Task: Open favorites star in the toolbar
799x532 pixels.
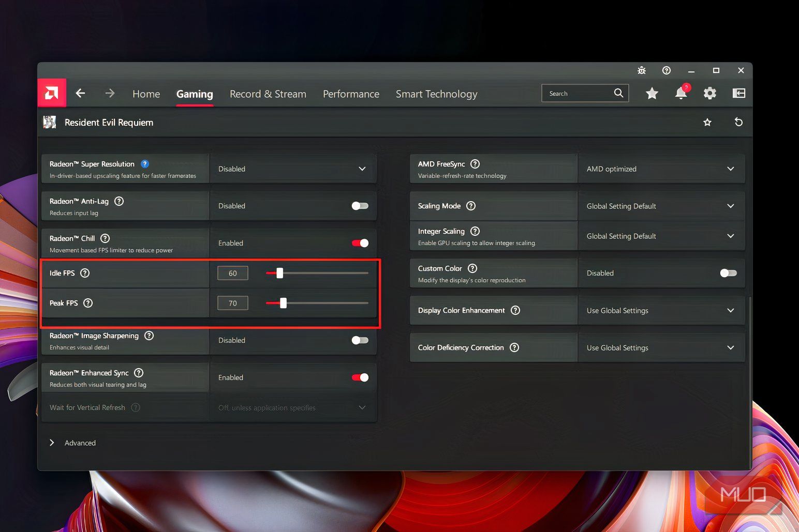Action: (652, 93)
